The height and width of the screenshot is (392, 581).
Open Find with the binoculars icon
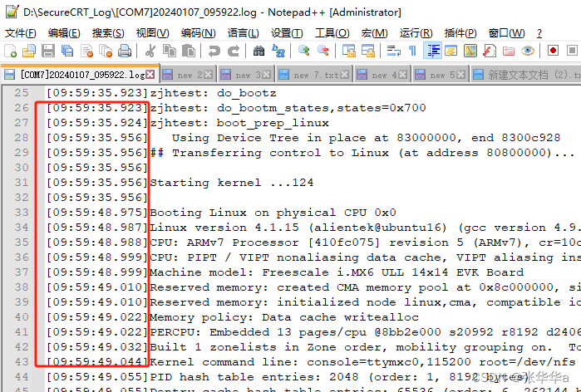coord(258,51)
